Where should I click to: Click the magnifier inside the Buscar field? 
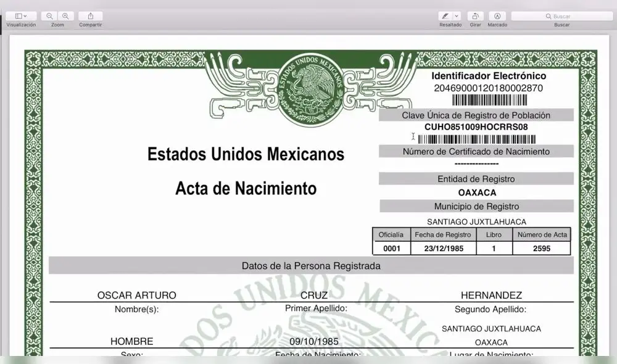coord(547,15)
